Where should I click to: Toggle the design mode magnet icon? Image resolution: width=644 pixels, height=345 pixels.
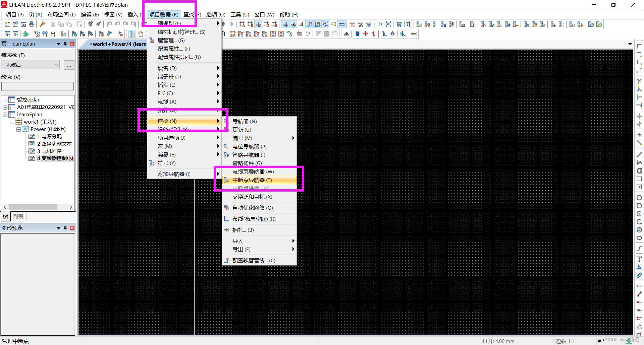point(318,24)
